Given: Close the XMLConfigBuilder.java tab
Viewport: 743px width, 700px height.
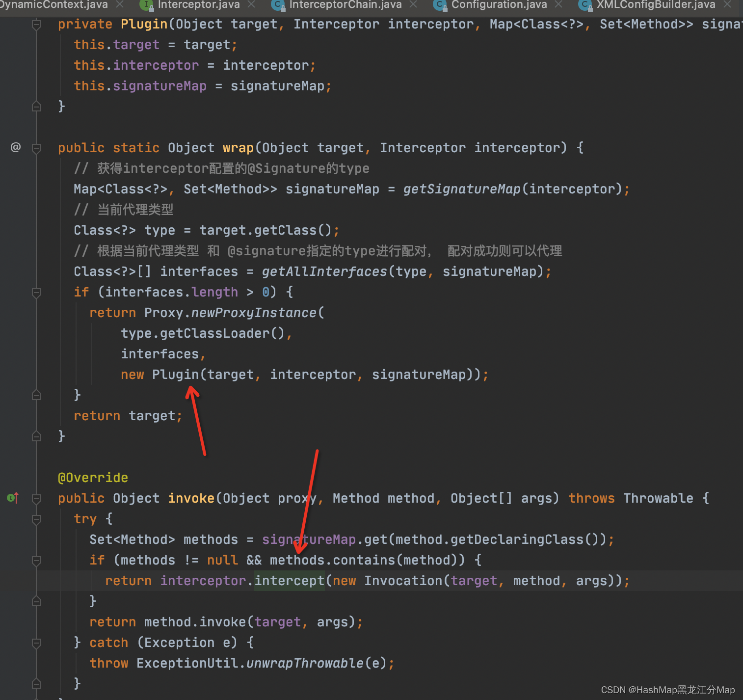Looking at the screenshot, I should [727, 4].
